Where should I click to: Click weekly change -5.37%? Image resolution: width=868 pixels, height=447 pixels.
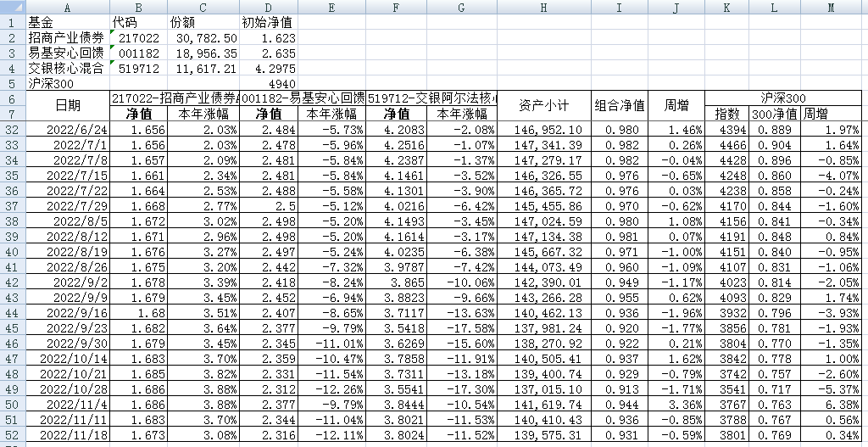pyautogui.click(x=831, y=389)
